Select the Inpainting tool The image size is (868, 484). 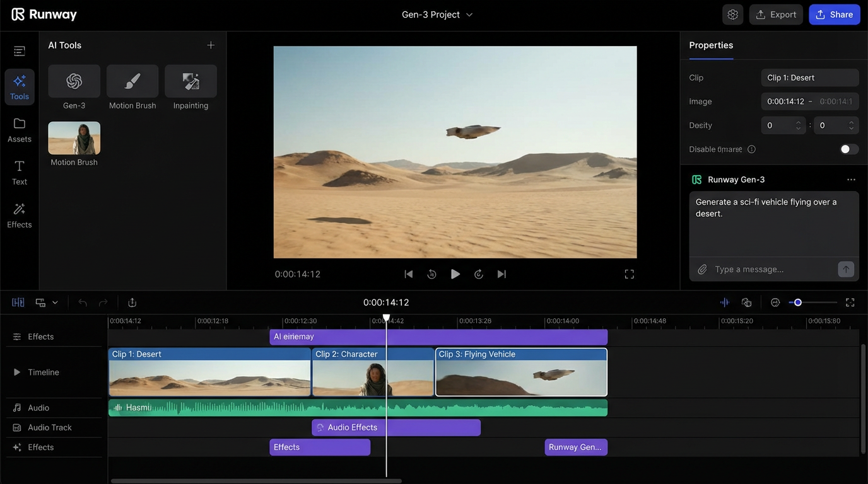(x=191, y=81)
